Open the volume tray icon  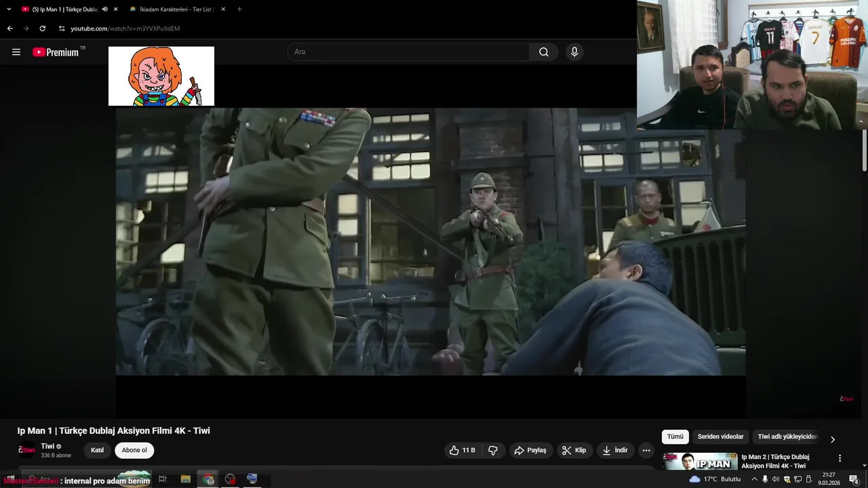point(776,479)
